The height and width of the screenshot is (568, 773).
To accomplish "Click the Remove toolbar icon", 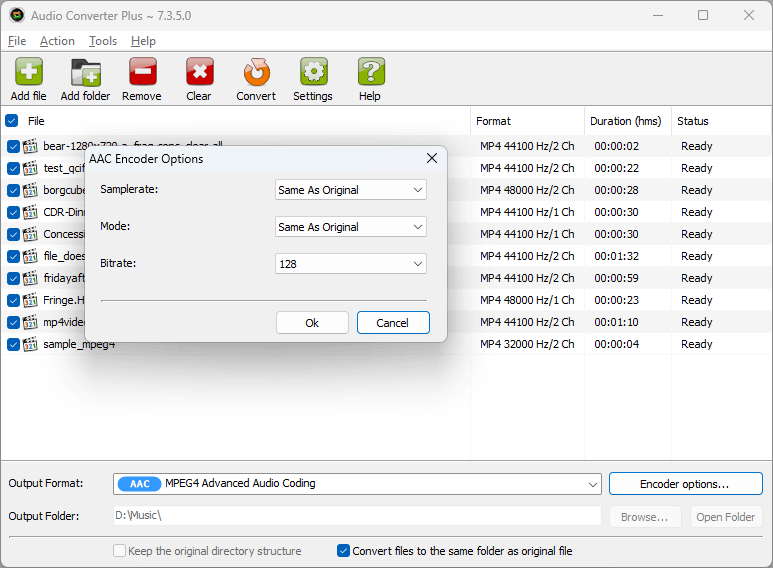I will coord(143,72).
